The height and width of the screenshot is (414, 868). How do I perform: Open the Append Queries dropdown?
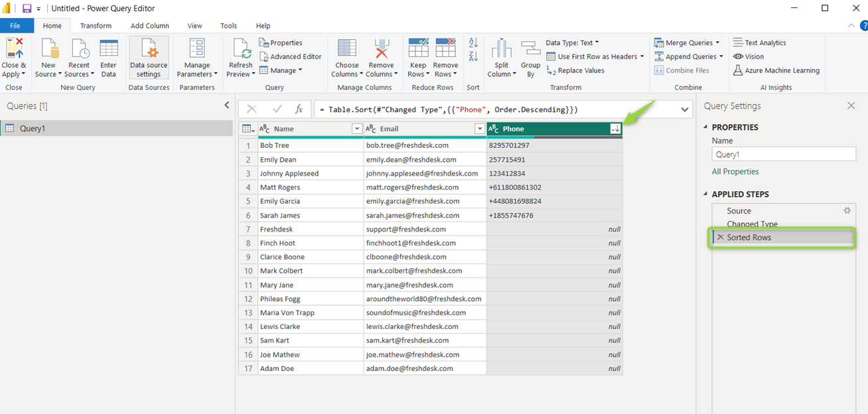pos(689,56)
